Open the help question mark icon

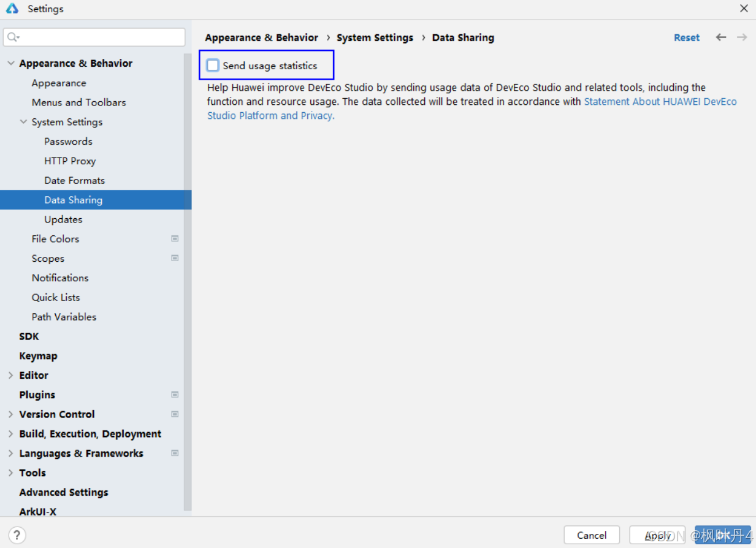click(x=17, y=535)
